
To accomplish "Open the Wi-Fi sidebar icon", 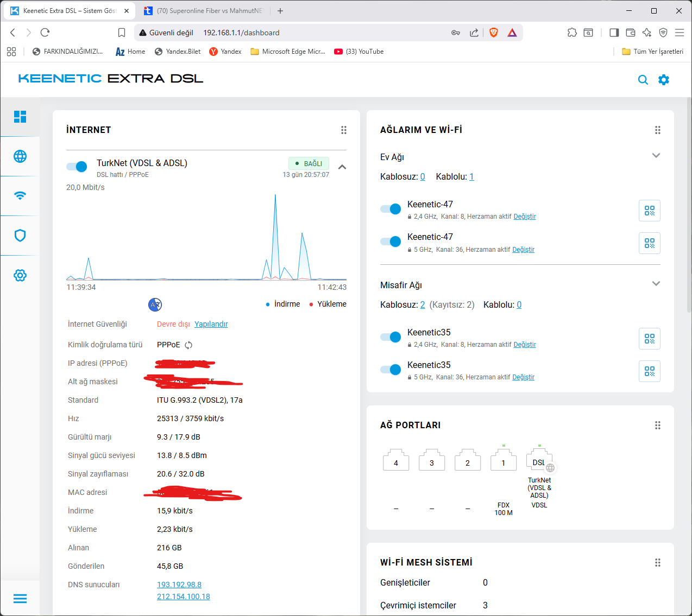I will coord(20,196).
